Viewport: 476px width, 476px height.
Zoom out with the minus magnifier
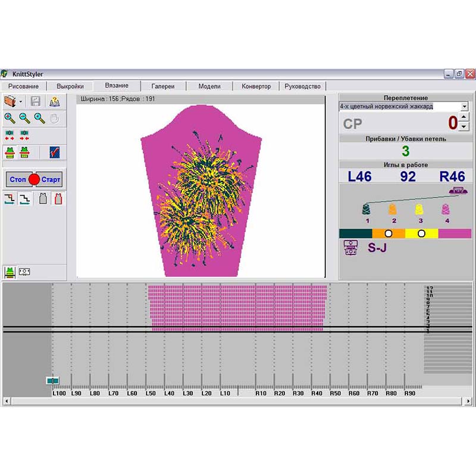(24, 118)
